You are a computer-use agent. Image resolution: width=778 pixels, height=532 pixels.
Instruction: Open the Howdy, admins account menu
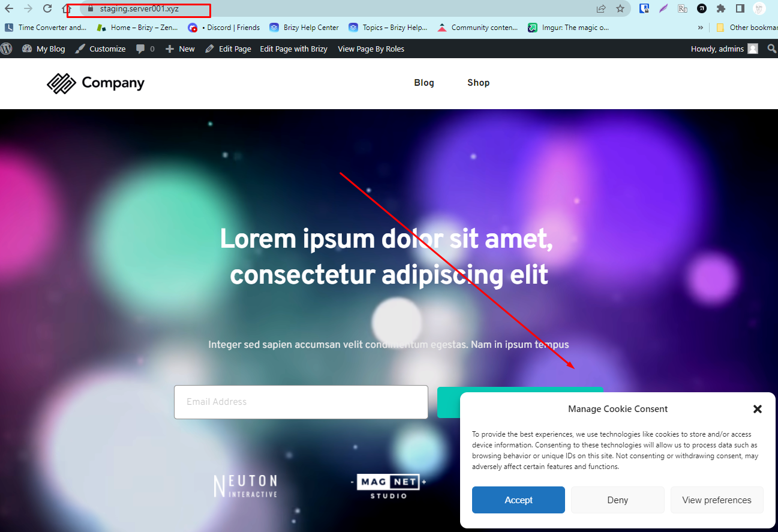tap(724, 49)
